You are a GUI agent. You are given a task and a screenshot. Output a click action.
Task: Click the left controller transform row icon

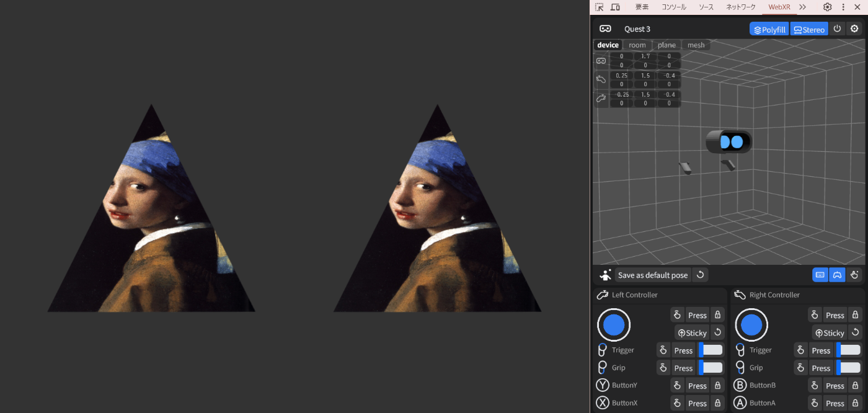point(601,98)
